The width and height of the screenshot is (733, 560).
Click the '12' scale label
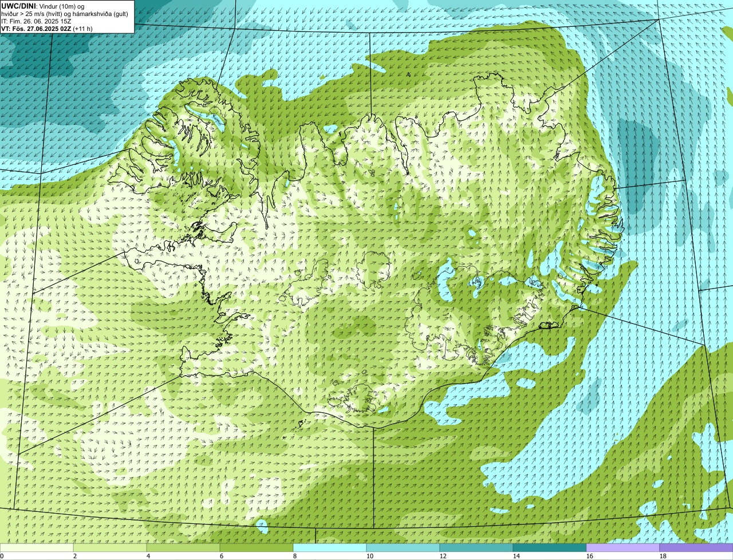click(x=443, y=556)
